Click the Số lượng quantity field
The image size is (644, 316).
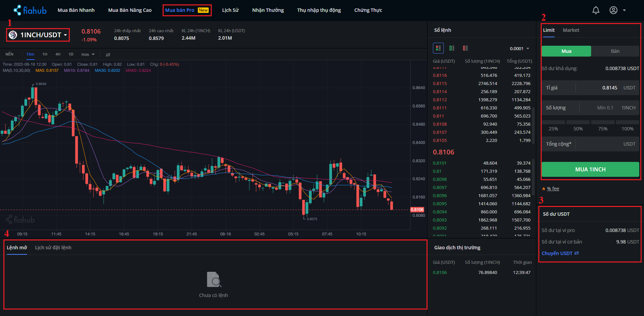click(x=590, y=108)
